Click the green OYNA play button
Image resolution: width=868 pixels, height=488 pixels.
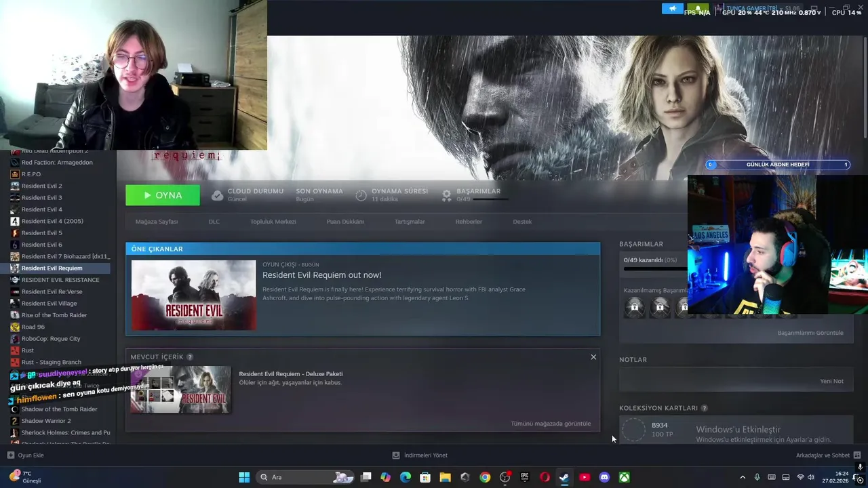(x=163, y=195)
